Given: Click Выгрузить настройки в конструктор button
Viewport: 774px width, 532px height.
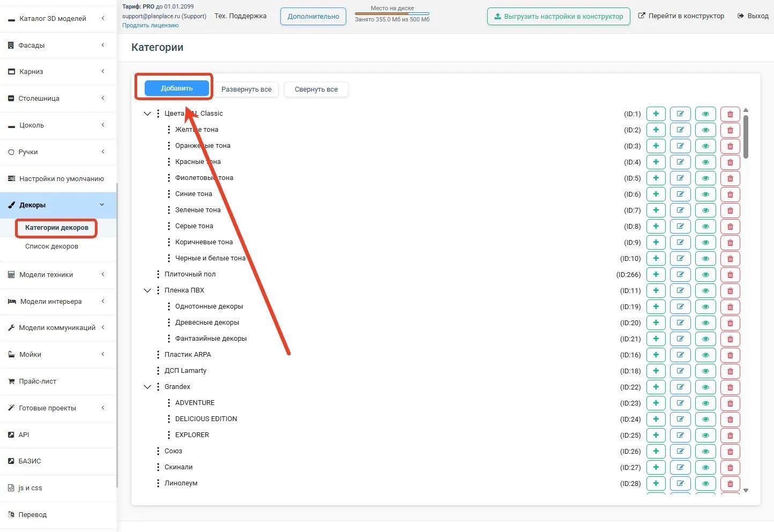Looking at the screenshot, I should pyautogui.click(x=559, y=16).
